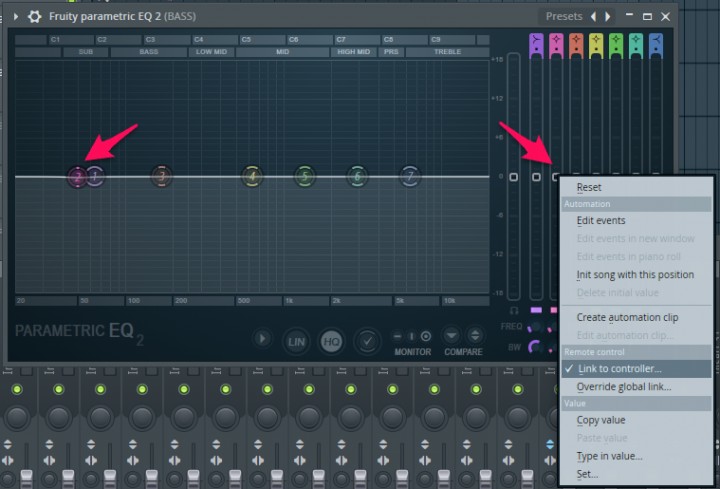Select band token 2 on the EQ curve
Viewport: 720px width, 489px height.
77,177
